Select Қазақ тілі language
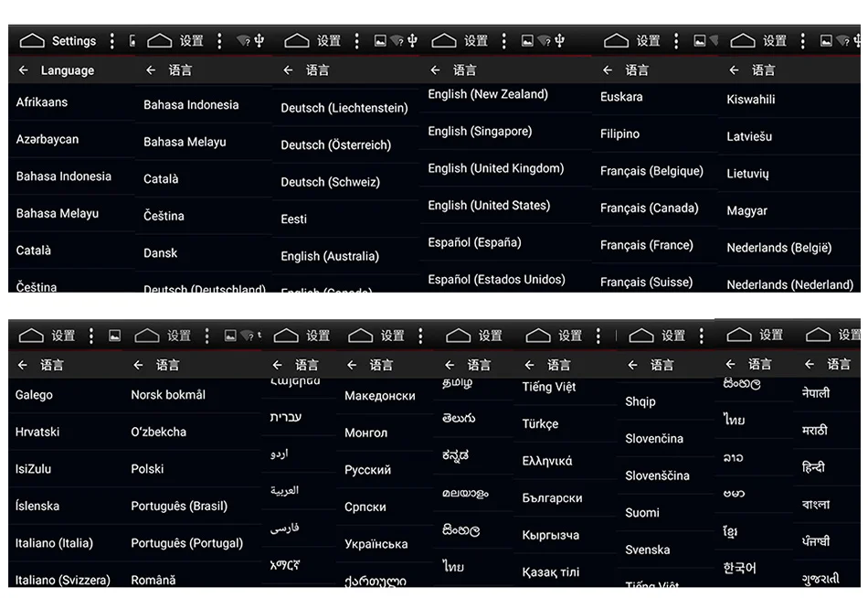The image size is (868, 598). click(551, 572)
